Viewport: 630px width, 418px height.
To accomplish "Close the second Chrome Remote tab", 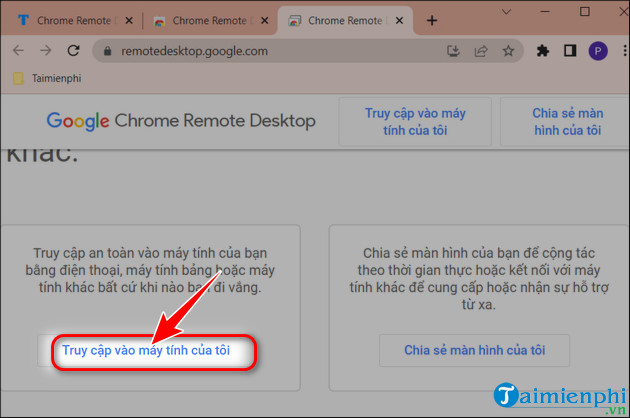I will (x=264, y=20).
